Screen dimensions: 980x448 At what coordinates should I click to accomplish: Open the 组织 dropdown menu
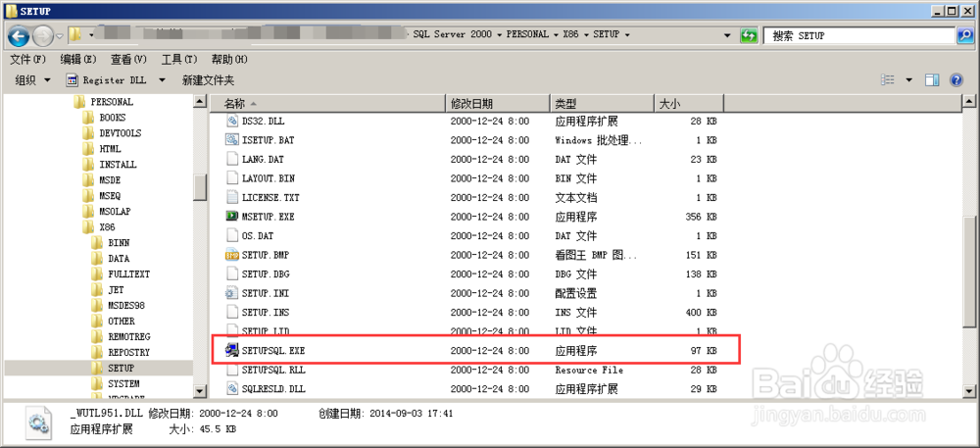33,80
